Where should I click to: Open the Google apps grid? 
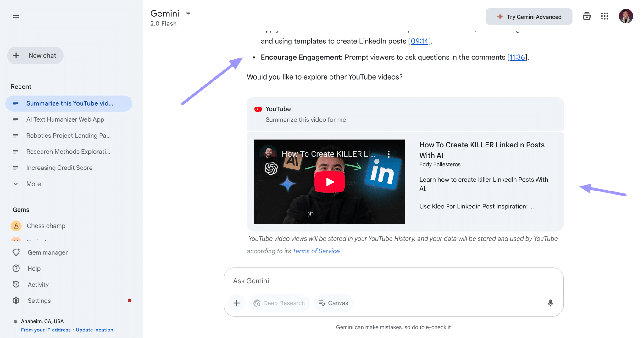tap(604, 16)
